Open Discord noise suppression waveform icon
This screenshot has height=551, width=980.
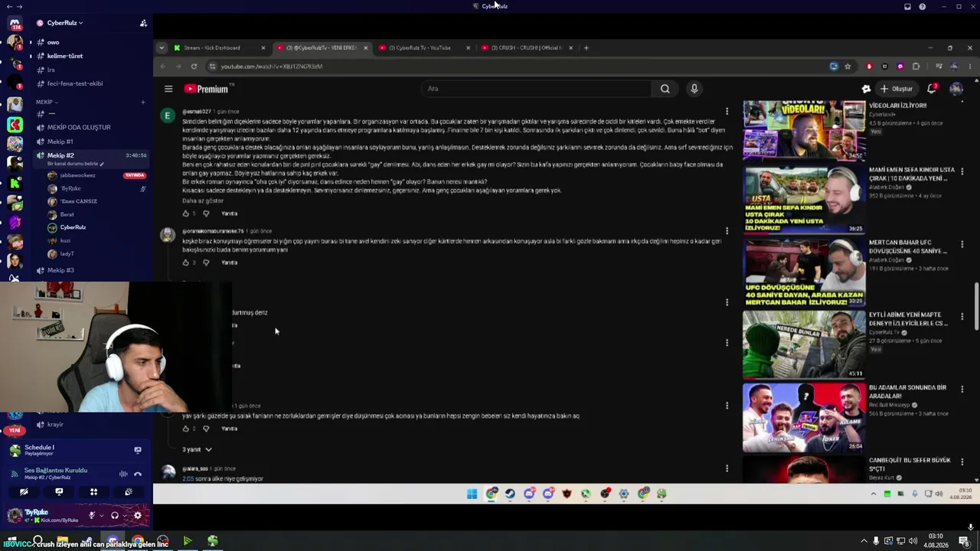click(123, 474)
